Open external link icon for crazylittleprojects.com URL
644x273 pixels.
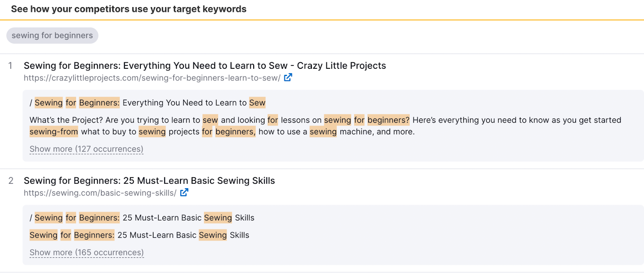pos(288,78)
